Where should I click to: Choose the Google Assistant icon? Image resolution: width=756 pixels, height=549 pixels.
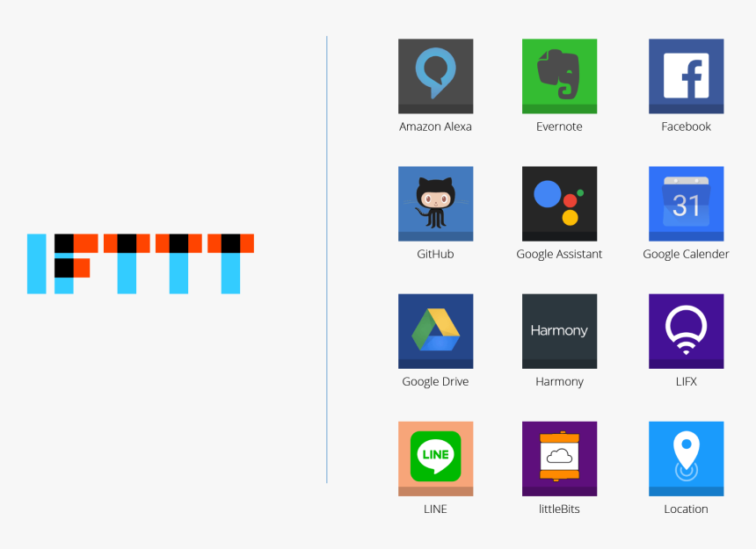(559, 204)
